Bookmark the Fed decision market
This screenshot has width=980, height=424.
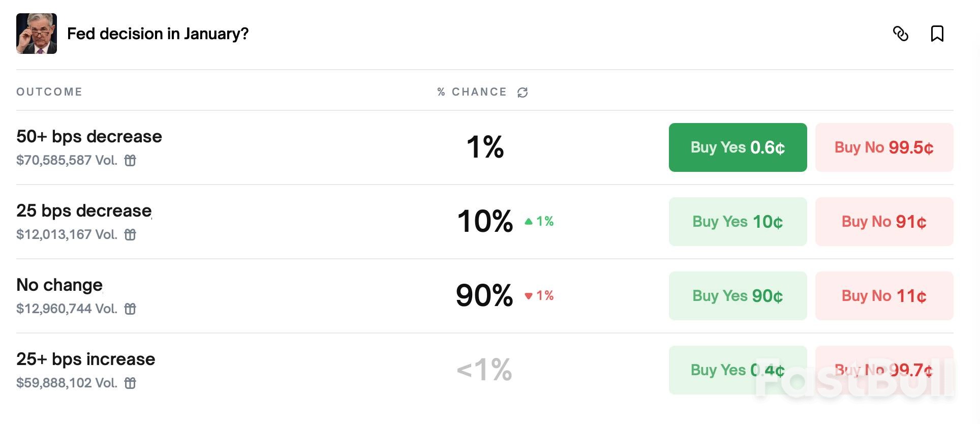937,34
